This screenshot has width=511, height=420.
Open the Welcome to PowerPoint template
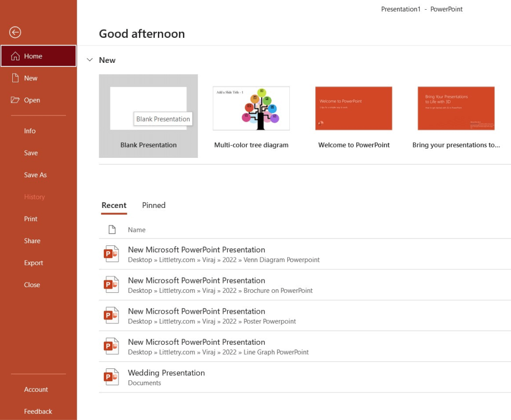[354, 109]
